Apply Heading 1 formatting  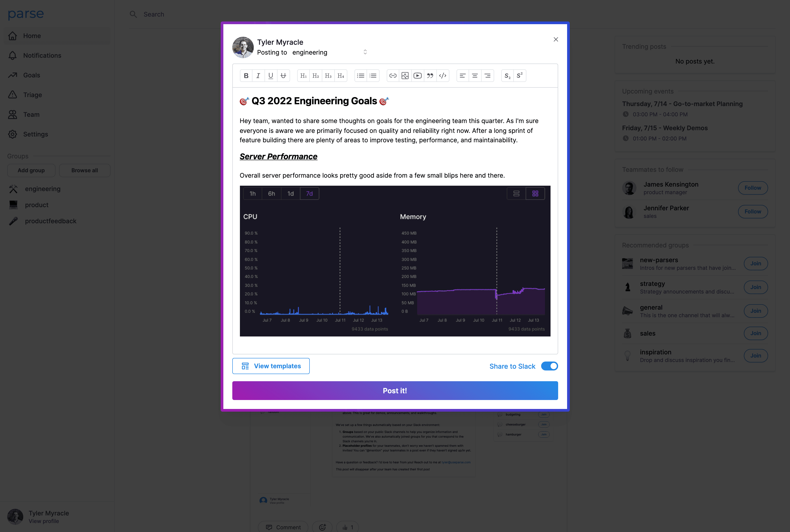point(303,76)
